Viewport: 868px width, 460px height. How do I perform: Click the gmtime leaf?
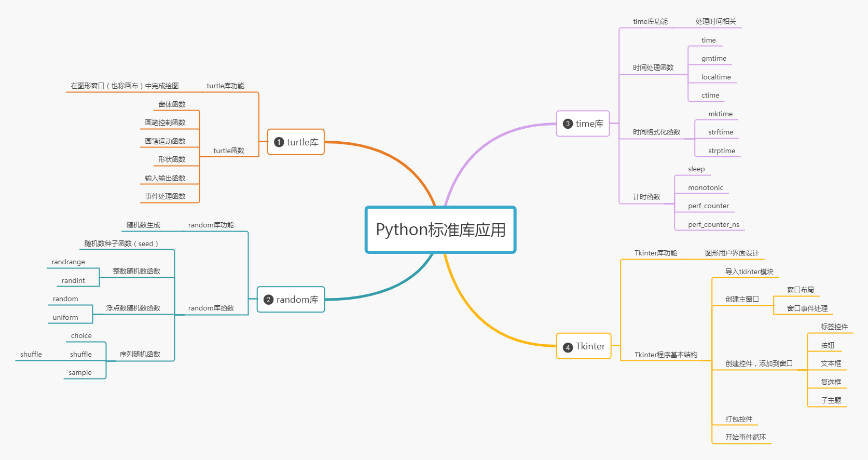tap(714, 59)
